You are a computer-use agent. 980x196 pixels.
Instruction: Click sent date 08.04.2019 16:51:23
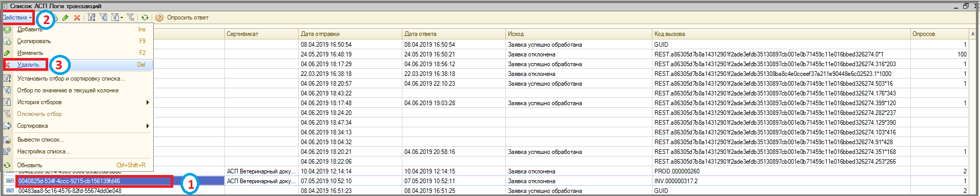(x=326, y=191)
